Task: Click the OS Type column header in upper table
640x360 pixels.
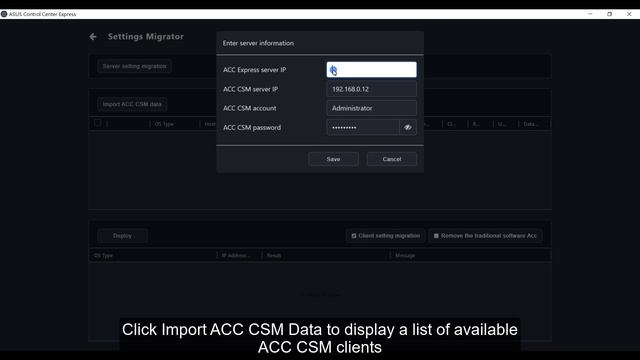Action: [x=164, y=124]
